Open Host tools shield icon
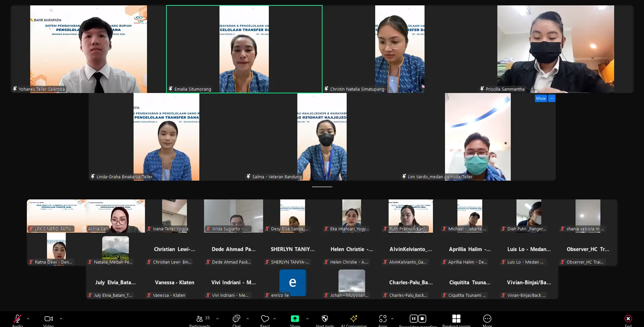 325,319
